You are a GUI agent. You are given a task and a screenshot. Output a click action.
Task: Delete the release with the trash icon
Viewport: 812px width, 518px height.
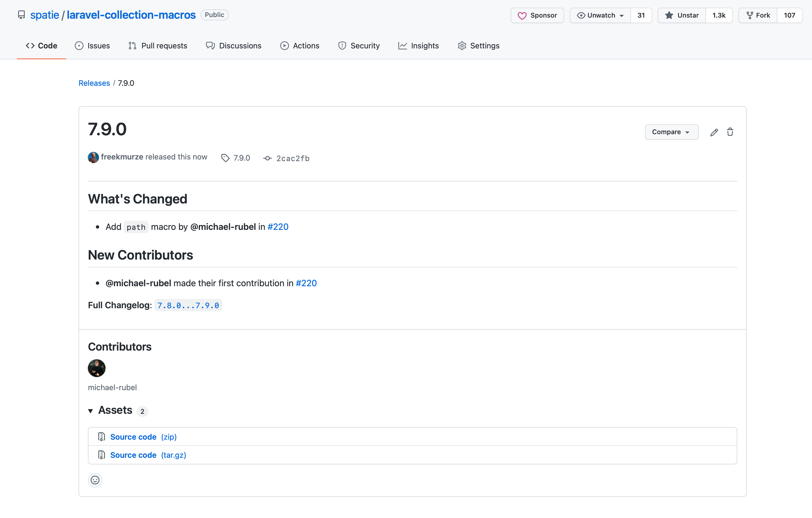click(x=730, y=132)
